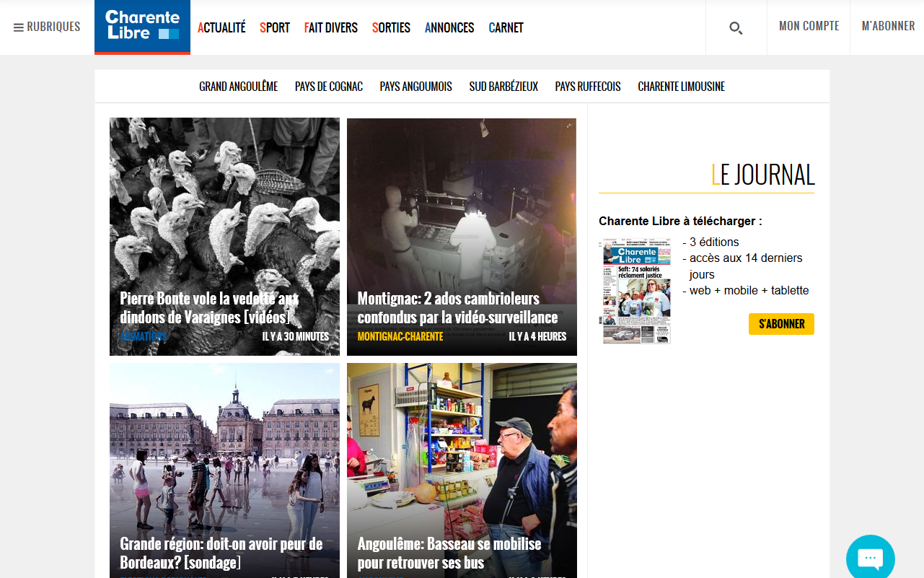The image size is (924, 578).
Task: Click M'abonner in the header
Action: 888,27
